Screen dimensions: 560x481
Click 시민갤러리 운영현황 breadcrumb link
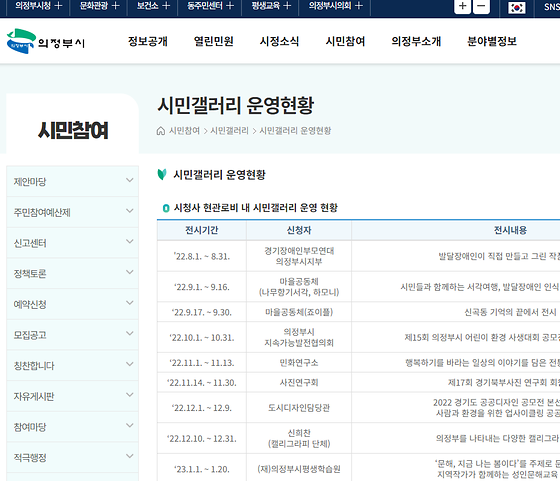point(295,131)
